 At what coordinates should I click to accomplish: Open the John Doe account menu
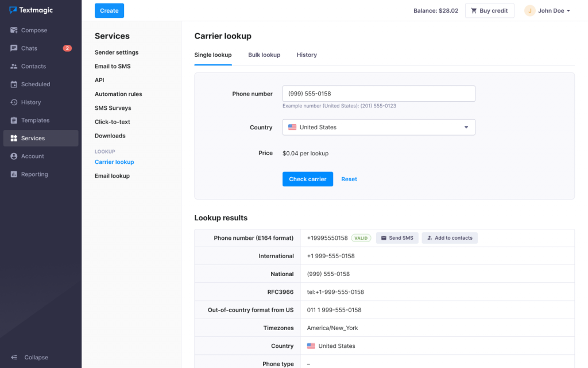coord(547,10)
